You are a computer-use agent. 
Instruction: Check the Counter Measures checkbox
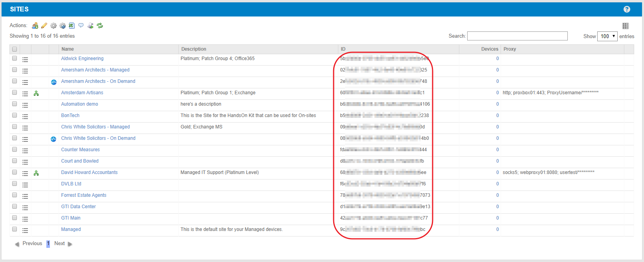[x=15, y=149]
